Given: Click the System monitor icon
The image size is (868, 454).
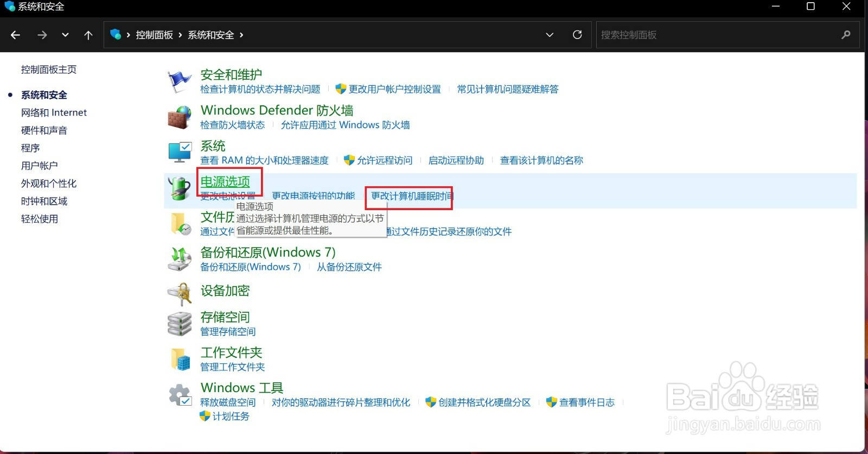Looking at the screenshot, I should coord(179,153).
